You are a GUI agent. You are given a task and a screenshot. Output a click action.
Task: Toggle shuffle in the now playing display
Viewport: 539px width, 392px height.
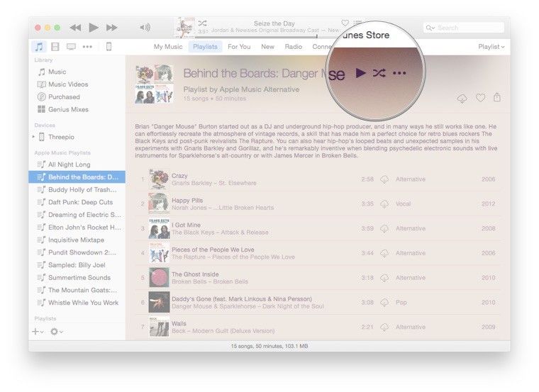(202, 23)
